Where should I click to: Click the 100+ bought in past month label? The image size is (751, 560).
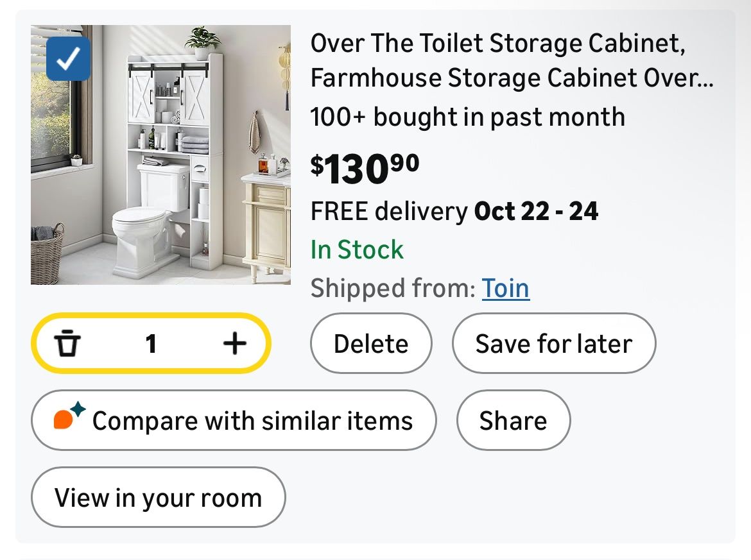coord(468,117)
